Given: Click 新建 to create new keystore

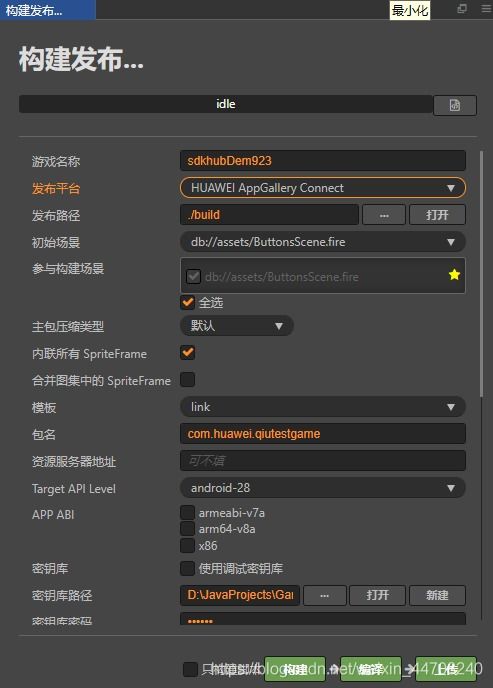Looking at the screenshot, I should click(437, 595).
